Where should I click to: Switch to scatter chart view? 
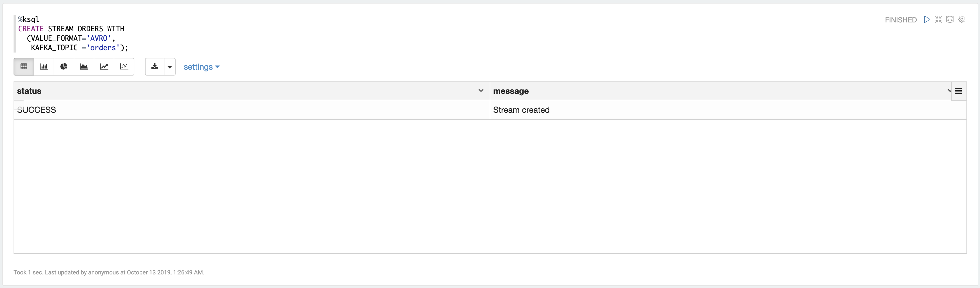coord(124,67)
